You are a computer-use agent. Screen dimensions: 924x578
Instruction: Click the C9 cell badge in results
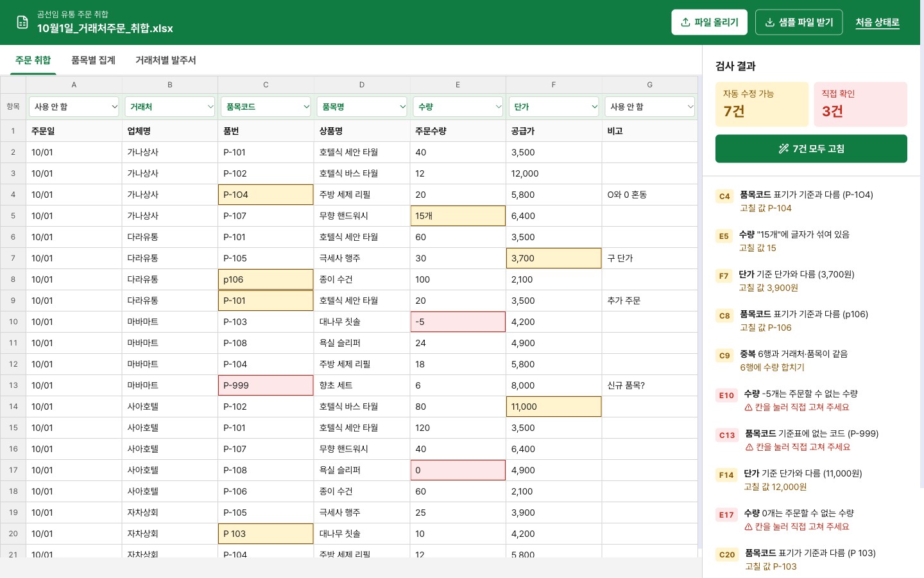[724, 356]
